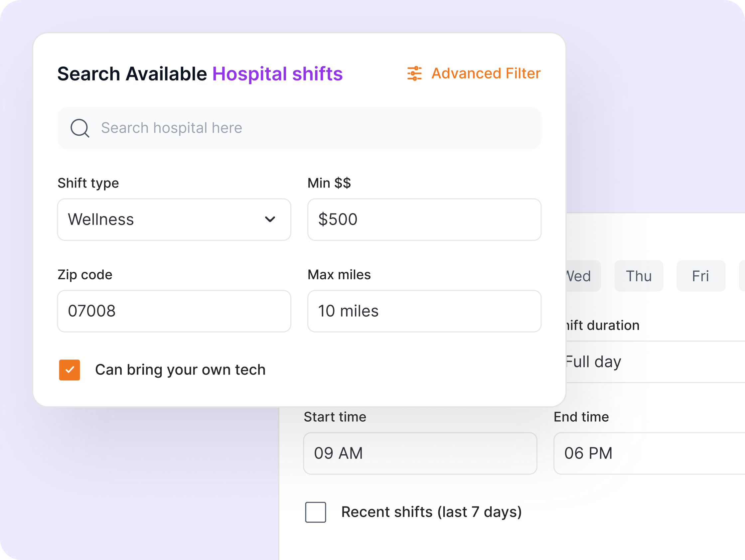Click the magnifying glass search icon

79,128
